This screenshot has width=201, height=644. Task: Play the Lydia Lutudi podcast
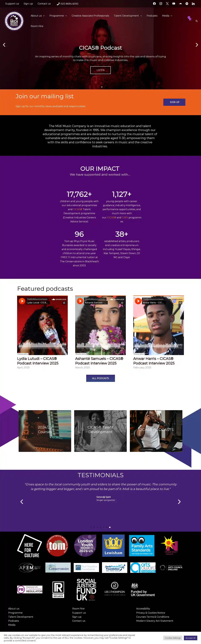point(22,301)
